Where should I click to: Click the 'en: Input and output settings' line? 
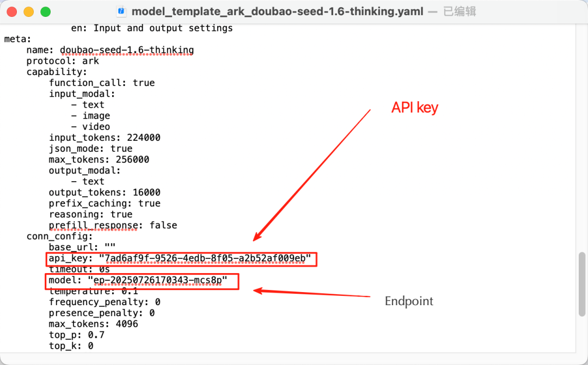152,28
